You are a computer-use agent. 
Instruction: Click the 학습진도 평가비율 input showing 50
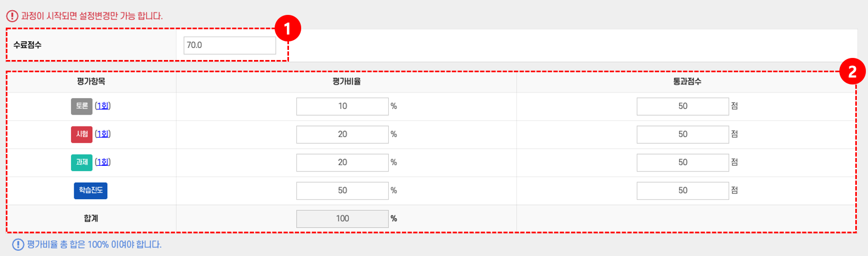click(342, 191)
